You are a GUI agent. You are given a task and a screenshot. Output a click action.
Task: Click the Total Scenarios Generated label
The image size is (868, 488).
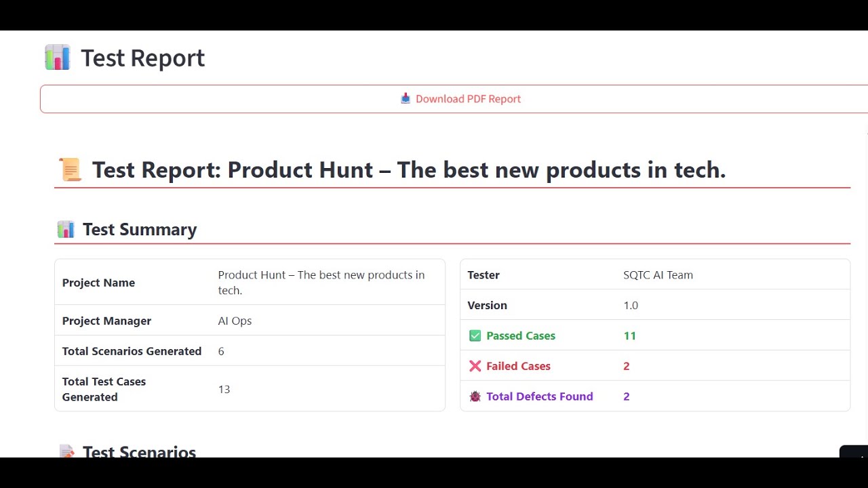click(132, 351)
